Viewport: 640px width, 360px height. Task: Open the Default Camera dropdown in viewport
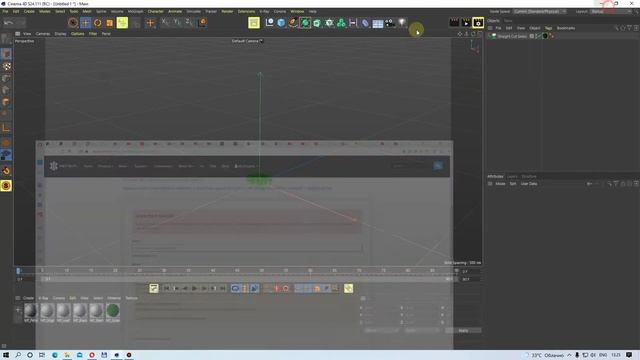[247, 41]
